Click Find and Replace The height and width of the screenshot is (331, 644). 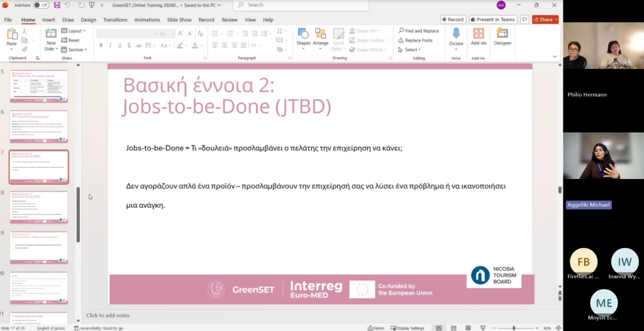[x=418, y=31]
